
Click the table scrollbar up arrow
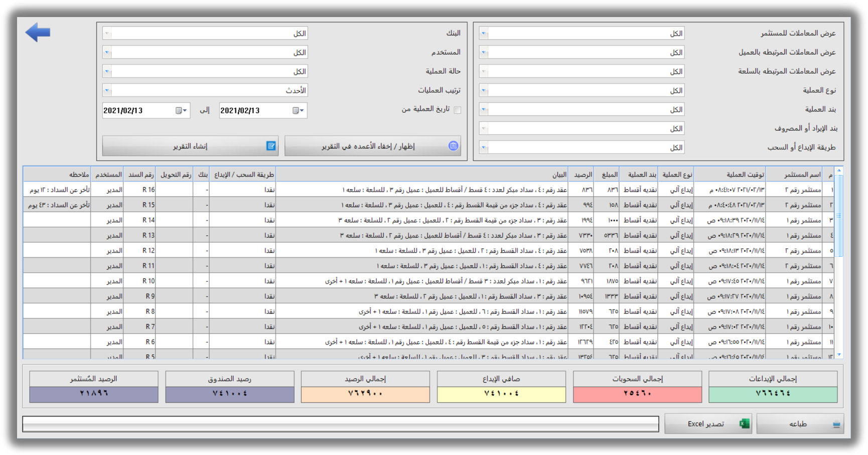tap(839, 171)
